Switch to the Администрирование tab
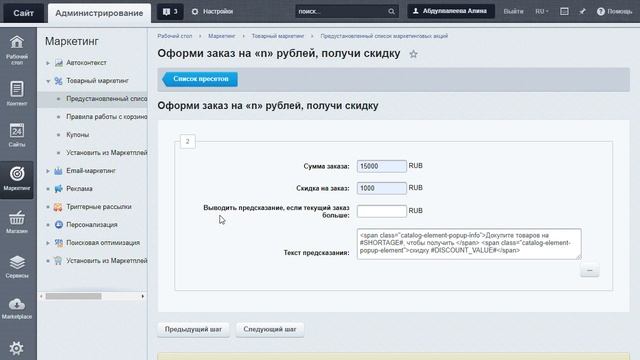The height and width of the screenshot is (360, 640). click(x=99, y=13)
